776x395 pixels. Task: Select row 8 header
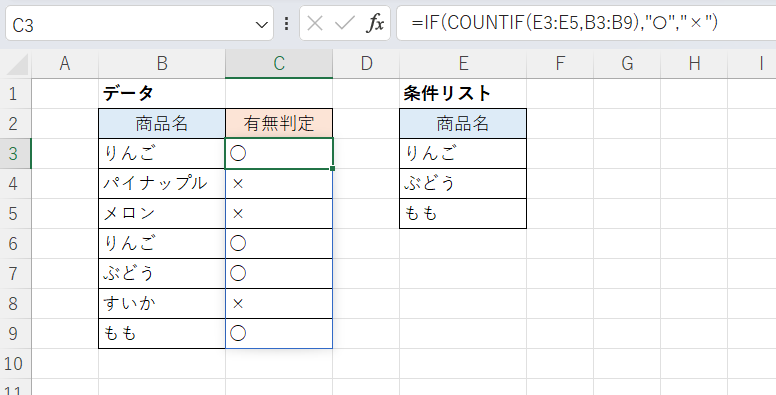pyautogui.click(x=15, y=303)
